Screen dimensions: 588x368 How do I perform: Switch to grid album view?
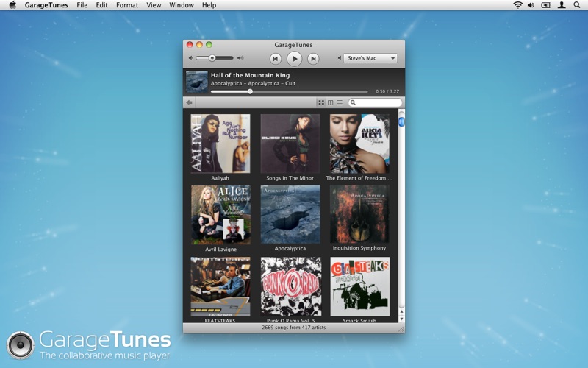pyautogui.click(x=321, y=102)
